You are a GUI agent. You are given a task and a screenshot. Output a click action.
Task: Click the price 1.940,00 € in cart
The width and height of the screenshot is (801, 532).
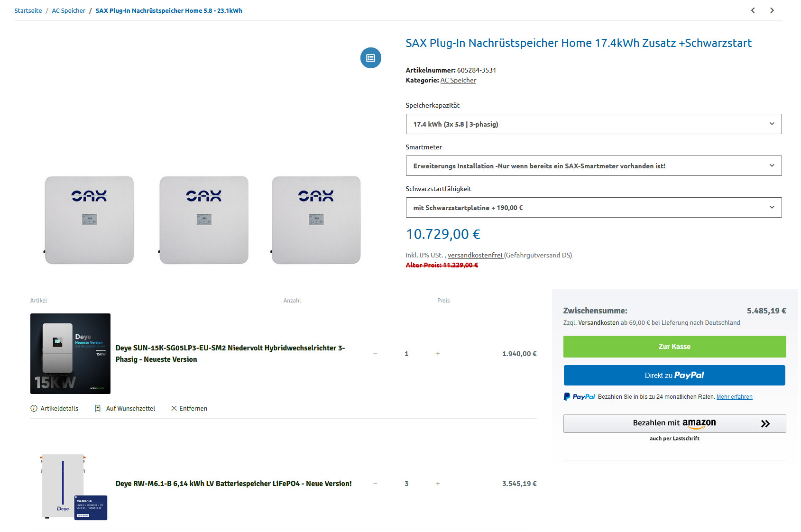pos(519,354)
